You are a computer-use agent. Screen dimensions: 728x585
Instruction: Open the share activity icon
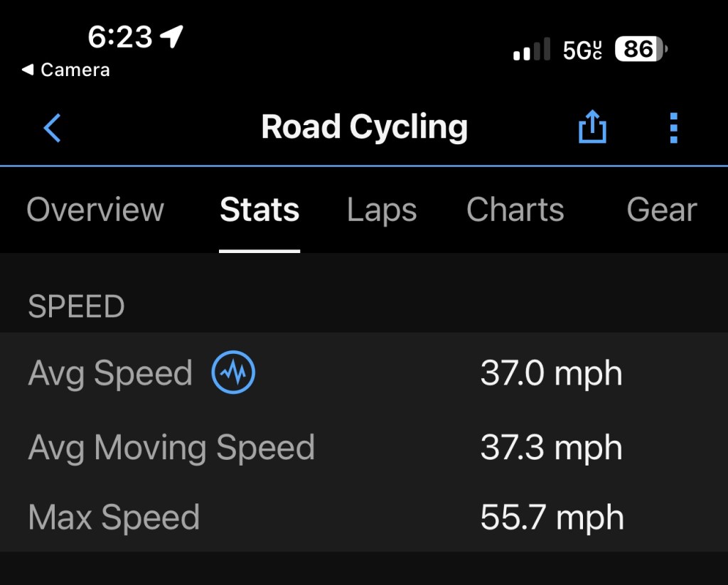(591, 128)
